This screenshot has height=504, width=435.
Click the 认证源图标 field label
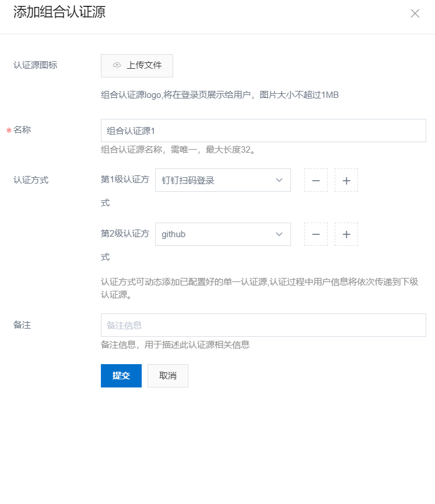(x=35, y=65)
